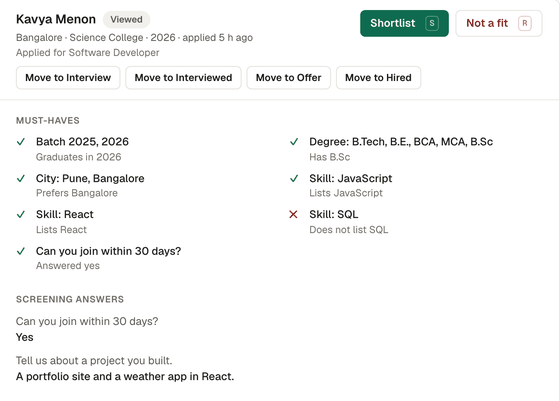560x401 pixels.
Task: Click 'Skill: JavaScript' requirement text
Action: pyautogui.click(x=351, y=178)
